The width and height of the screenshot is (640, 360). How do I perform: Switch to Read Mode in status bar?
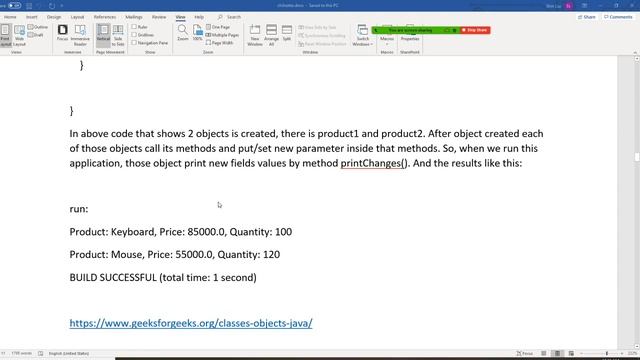(544, 353)
